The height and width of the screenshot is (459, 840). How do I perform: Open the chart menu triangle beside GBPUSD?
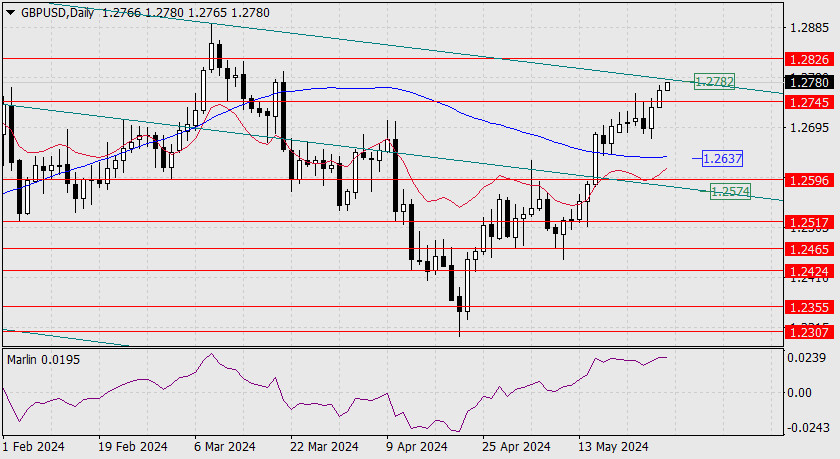[11, 12]
